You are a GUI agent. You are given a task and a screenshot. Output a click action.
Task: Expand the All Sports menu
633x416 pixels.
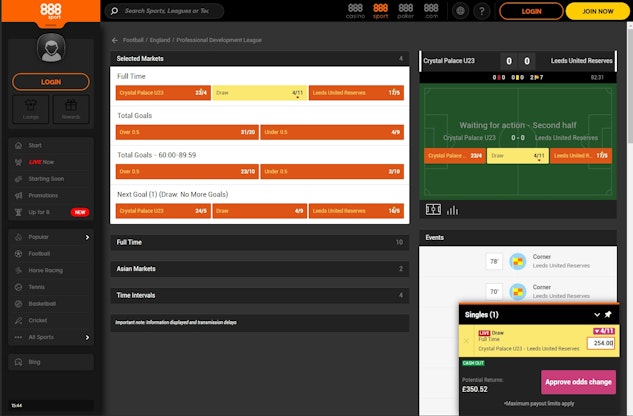pyautogui.click(x=50, y=337)
